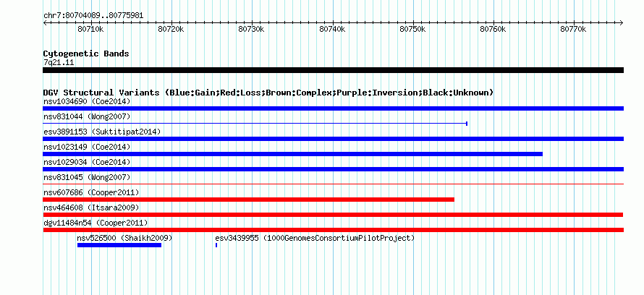The image size is (644, 295).
Task: Select the short blue nsv526500 bar
Action: coord(119,245)
